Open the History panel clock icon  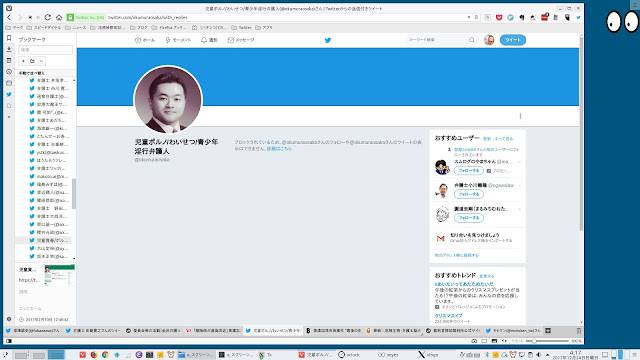9,72
